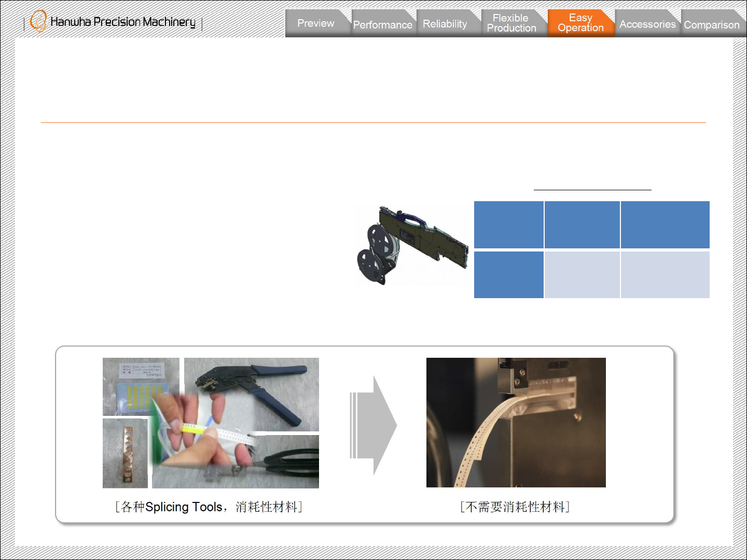Click the gray right-pointing arrow graphic
This screenshot has width=747, height=560.
click(374, 425)
